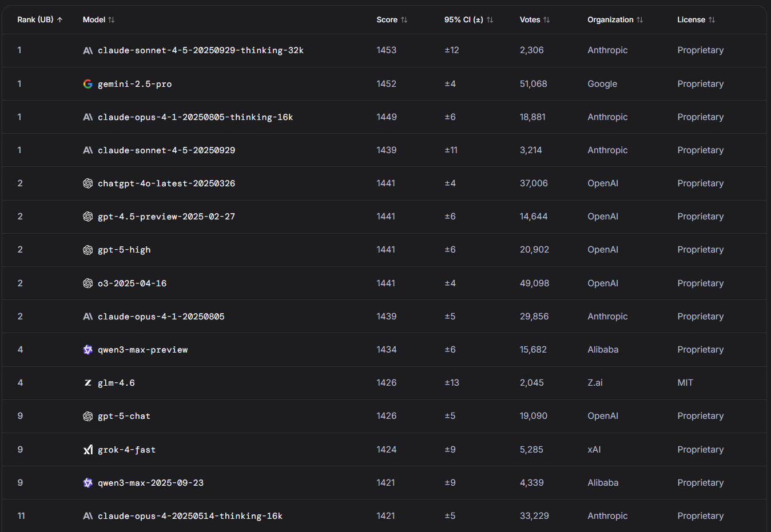Viewport: 771px width, 532px height.
Task: Open the claude-opus-4-1-20250805-thinking-16k model link
Action: click(x=196, y=117)
